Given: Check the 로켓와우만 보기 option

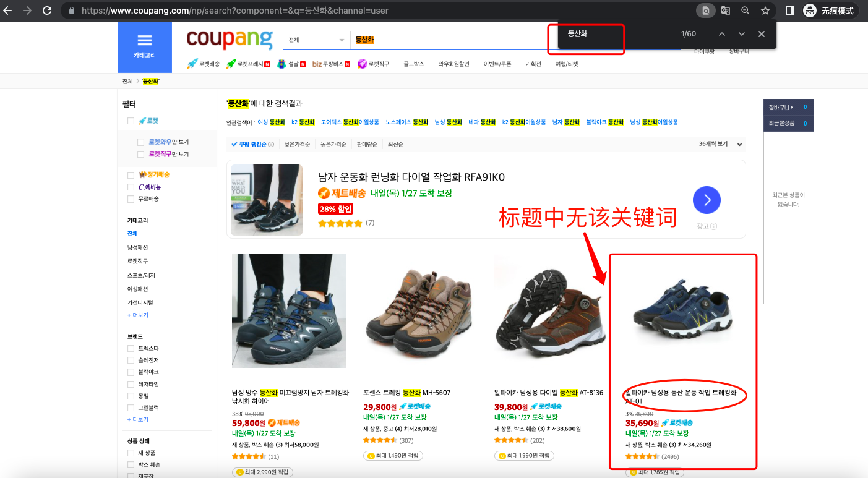Looking at the screenshot, I should click(141, 142).
